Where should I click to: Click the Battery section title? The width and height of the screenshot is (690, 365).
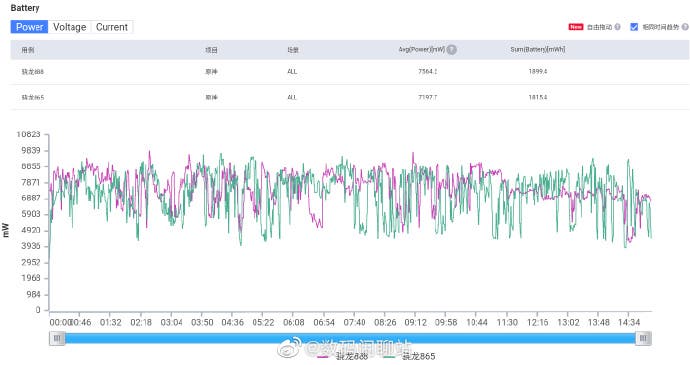(x=25, y=8)
